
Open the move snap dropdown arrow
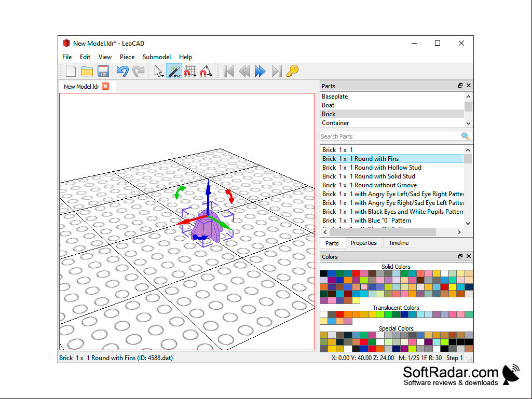click(x=195, y=76)
